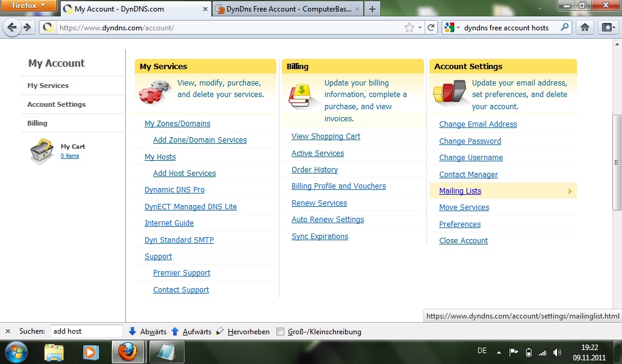Show hidden tray icons arrow
622x364 pixels.
(499, 352)
